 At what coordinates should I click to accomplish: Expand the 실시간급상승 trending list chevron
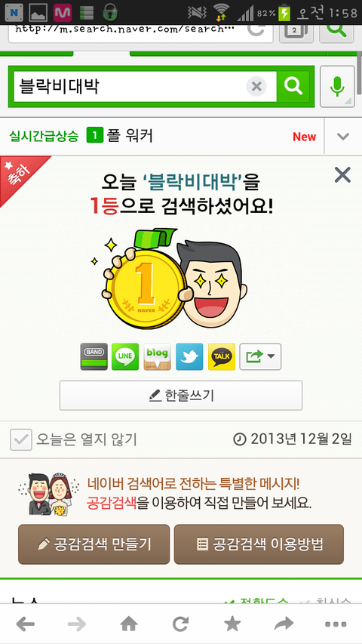coord(343,137)
